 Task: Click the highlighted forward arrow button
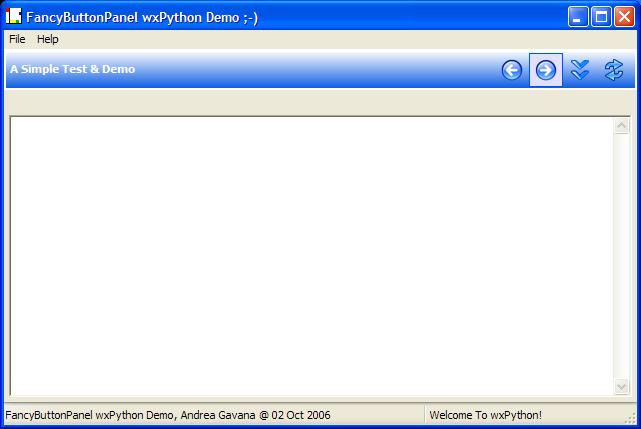click(x=546, y=70)
